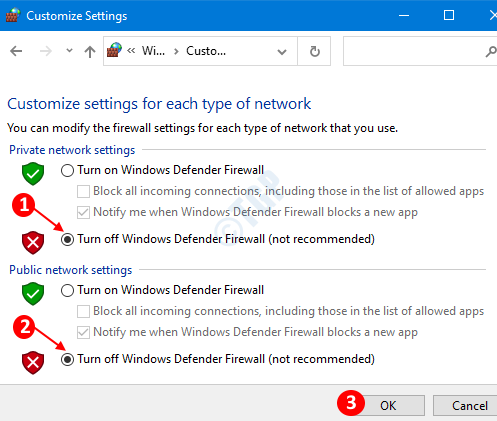Click the search magnifier icon
Image resolution: width=497 pixels, height=421 pixels.
click(491, 51)
